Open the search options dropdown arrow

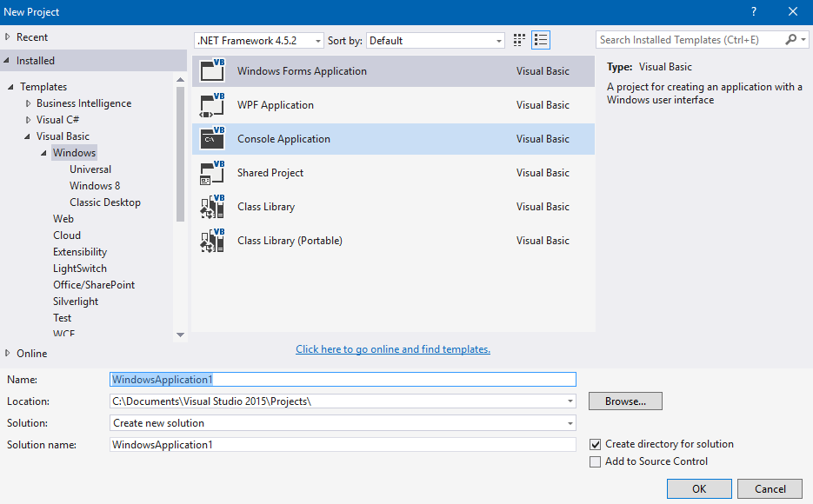tap(803, 39)
